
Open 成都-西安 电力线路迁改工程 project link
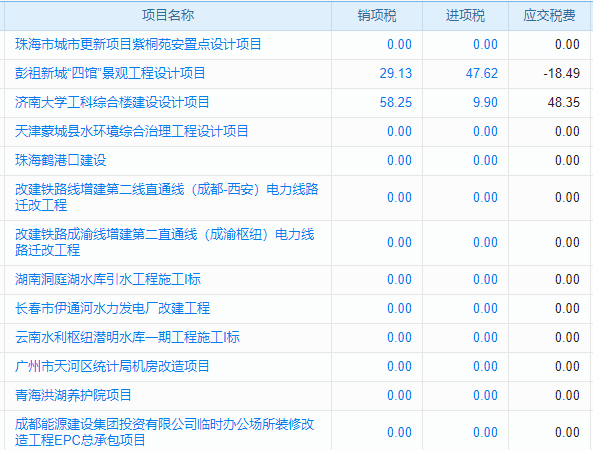click(x=167, y=197)
